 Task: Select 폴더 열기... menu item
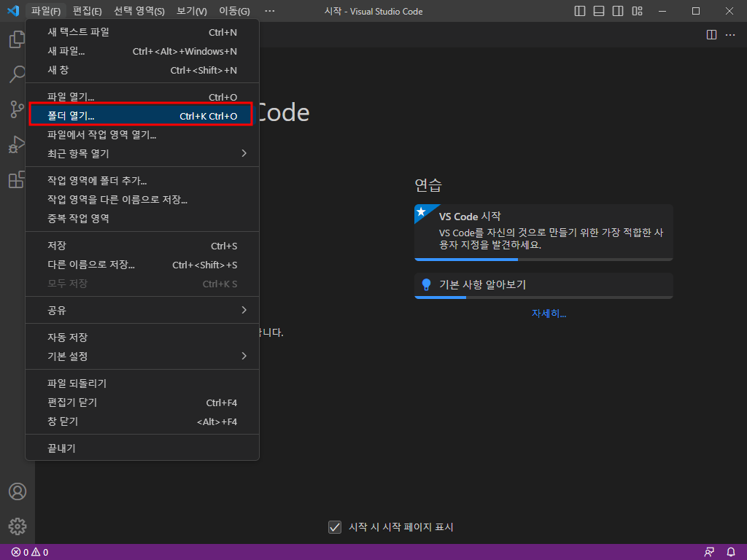(x=142, y=116)
